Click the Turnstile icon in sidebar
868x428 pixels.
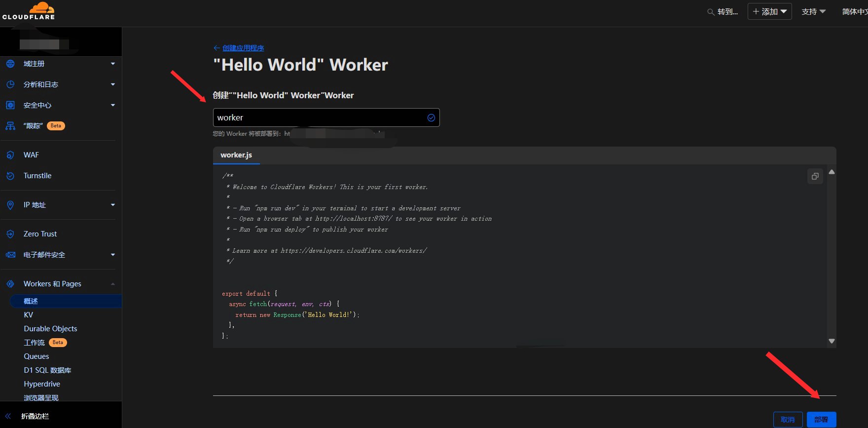pos(10,176)
